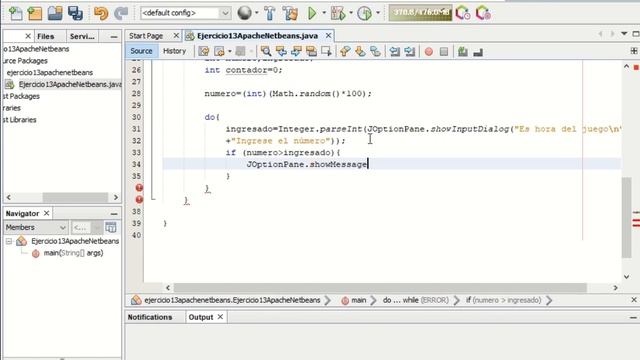This screenshot has width=640, height=360.
Task: Click the Previous Bookmark icon
Action: pyautogui.click(x=345, y=51)
